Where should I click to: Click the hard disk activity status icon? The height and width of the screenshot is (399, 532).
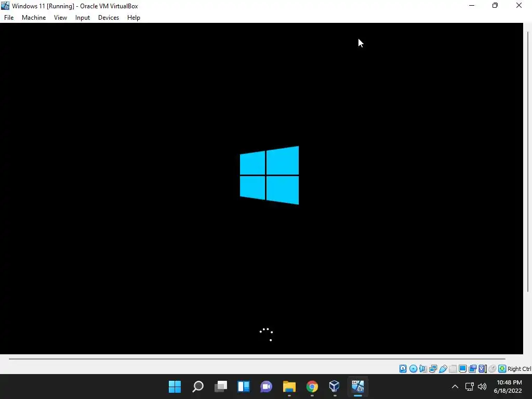coord(403,368)
